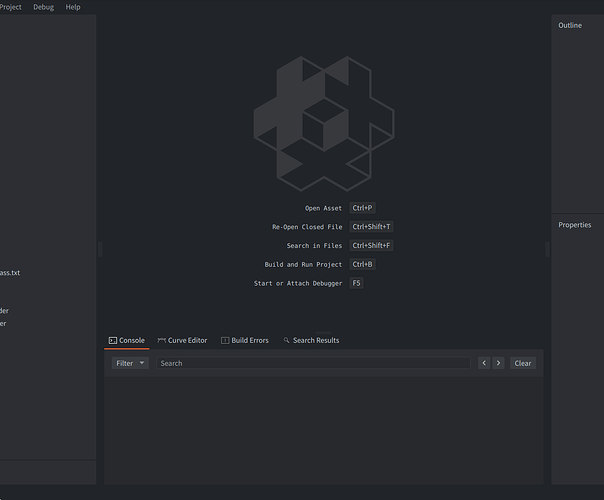Image resolution: width=604 pixels, height=500 pixels.
Task: Open the Debug menu
Action: (x=44, y=7)
